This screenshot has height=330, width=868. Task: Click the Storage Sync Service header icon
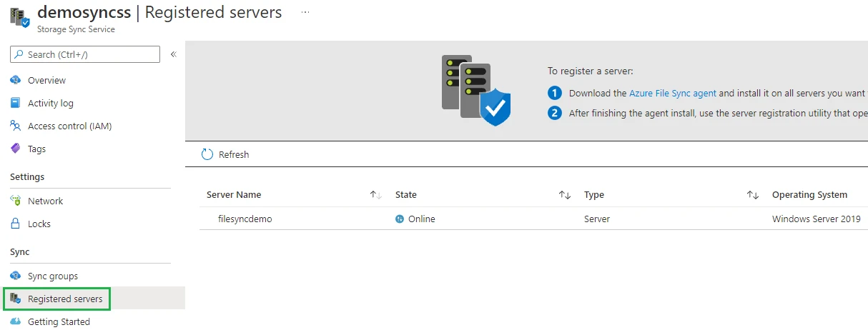tap(20, 17)
